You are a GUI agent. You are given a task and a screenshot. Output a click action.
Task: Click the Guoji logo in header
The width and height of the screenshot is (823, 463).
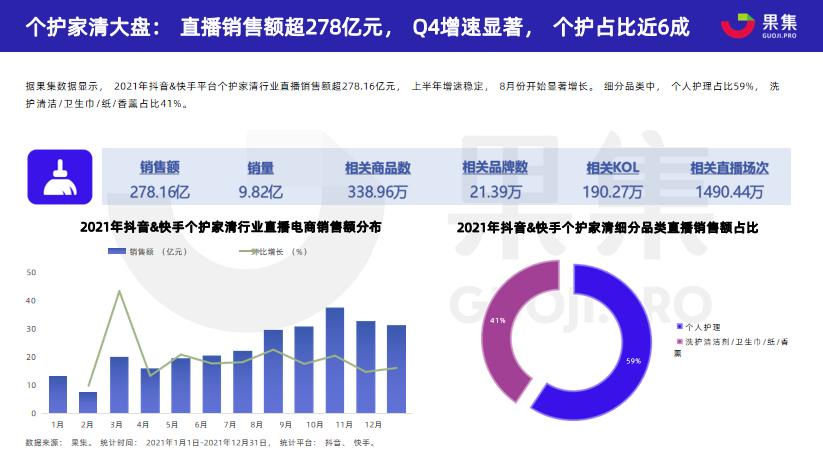point(758,25)
